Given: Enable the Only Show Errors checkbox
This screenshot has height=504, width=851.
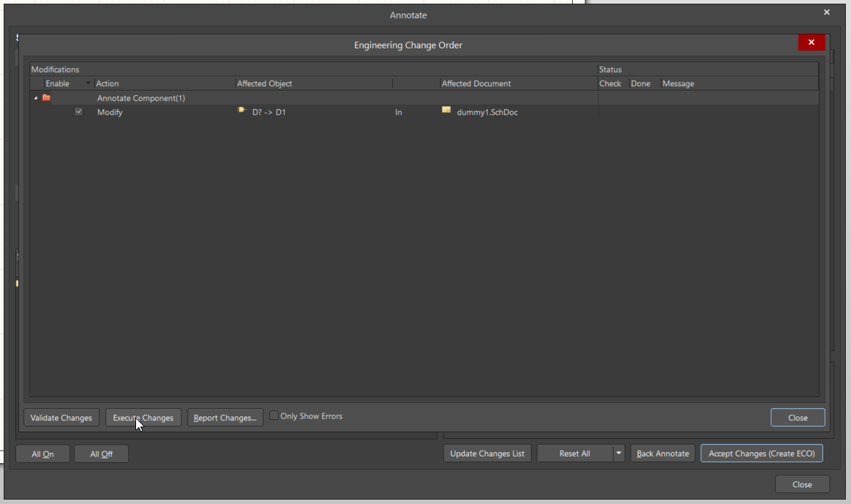Looking at the screenshot, I should click(274, 416).
